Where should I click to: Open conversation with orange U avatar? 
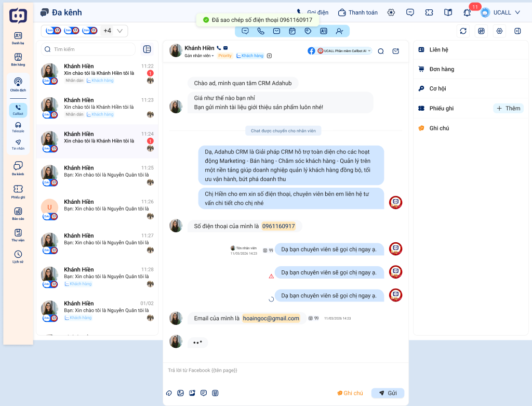[97, 209]
